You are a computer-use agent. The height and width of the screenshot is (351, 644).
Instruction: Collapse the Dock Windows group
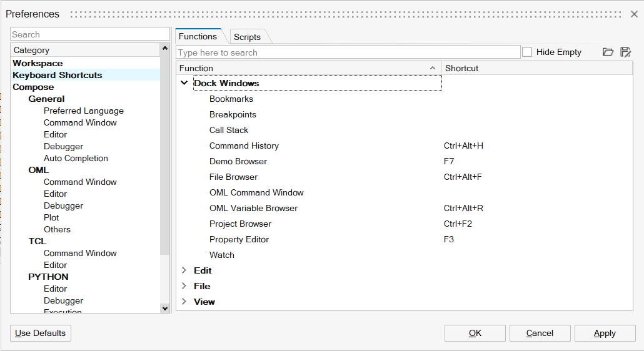(184, 83)
